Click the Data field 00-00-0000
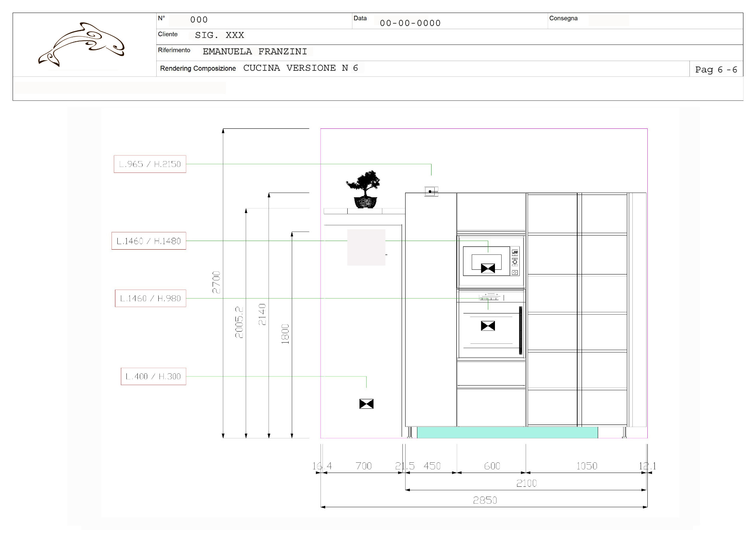756x534 pixels. pyautogui.click(x=410, y=23)
